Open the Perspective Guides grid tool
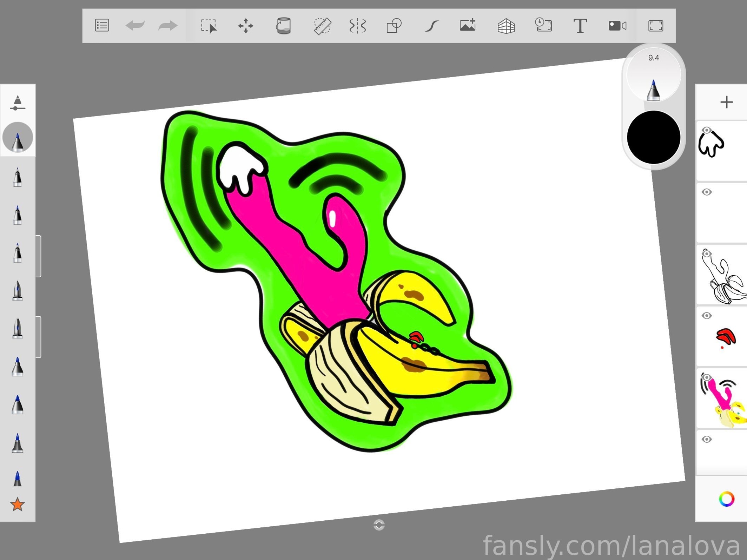The image size is (747, 560). [506, 26]
